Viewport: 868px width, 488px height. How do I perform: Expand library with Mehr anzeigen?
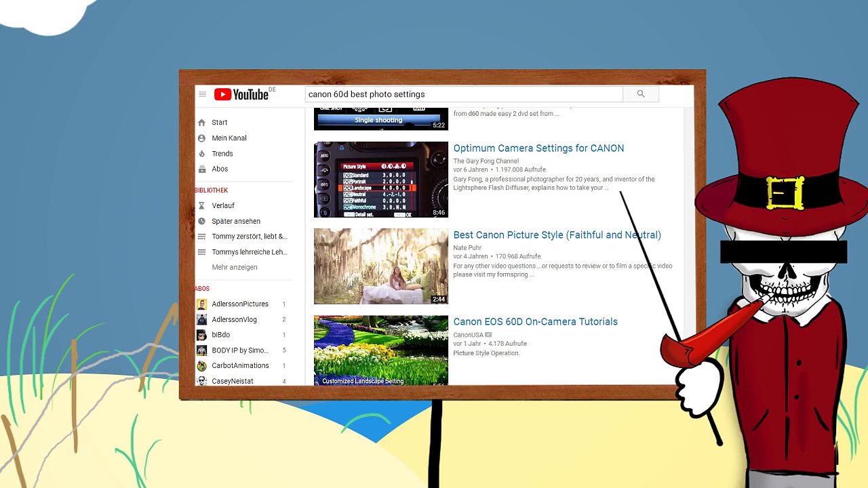(234, 267)
